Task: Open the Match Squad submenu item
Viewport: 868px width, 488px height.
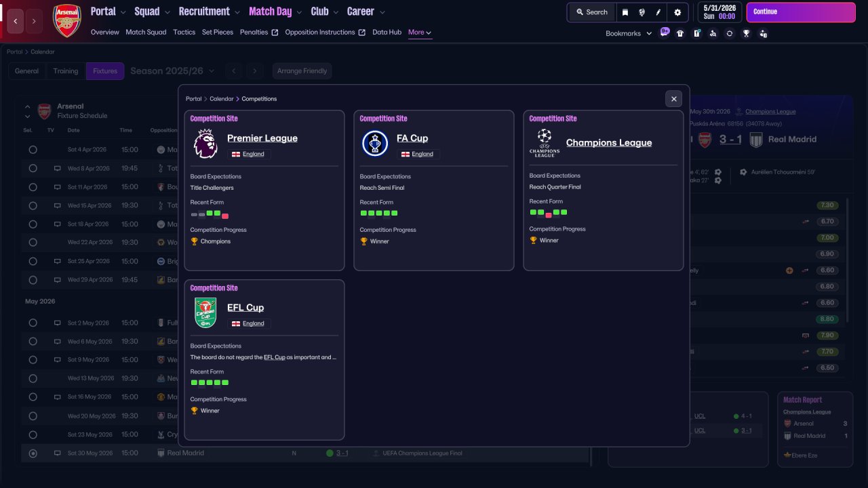Action: pyautogui.click(x=146, y=33)
